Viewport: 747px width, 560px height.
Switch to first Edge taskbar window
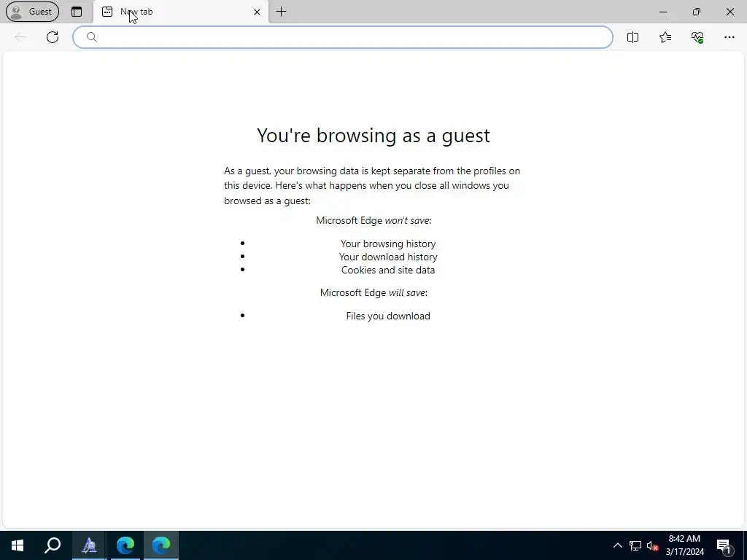click(x=125, y=545)
